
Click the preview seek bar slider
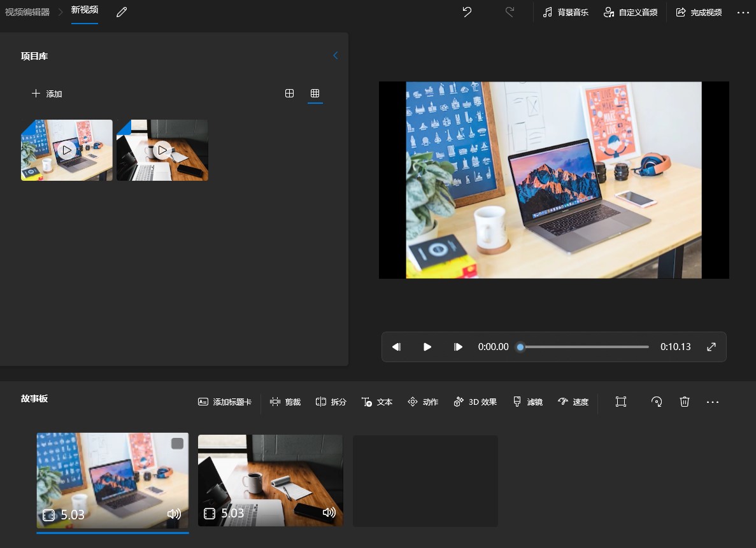(520, 347)
